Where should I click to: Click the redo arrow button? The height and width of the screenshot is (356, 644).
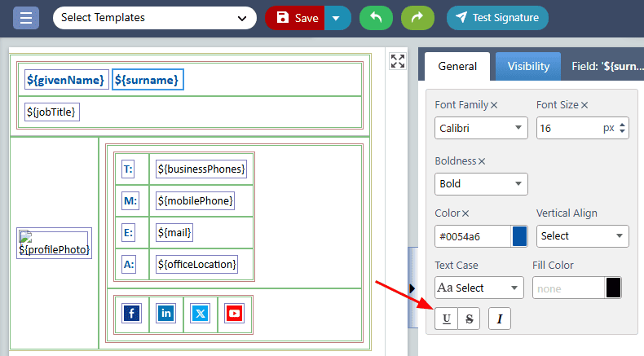click(x=416, y=17)
